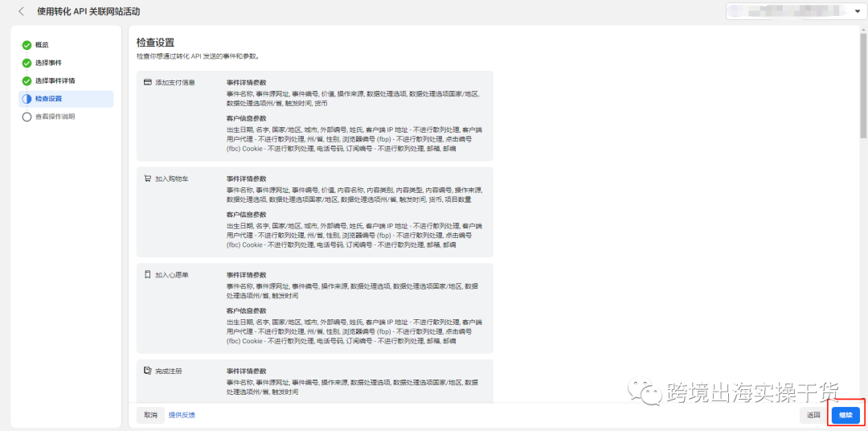Screen dimensions: 868x431
Task: Click the green check next to 概览
Action: pos(27,45)
